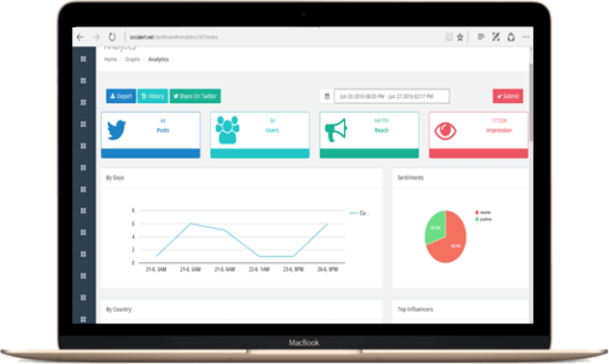Toggle the Co.. series in line chart legend
Viewport: 609px width, 364px height.
(x=358, y=213)
